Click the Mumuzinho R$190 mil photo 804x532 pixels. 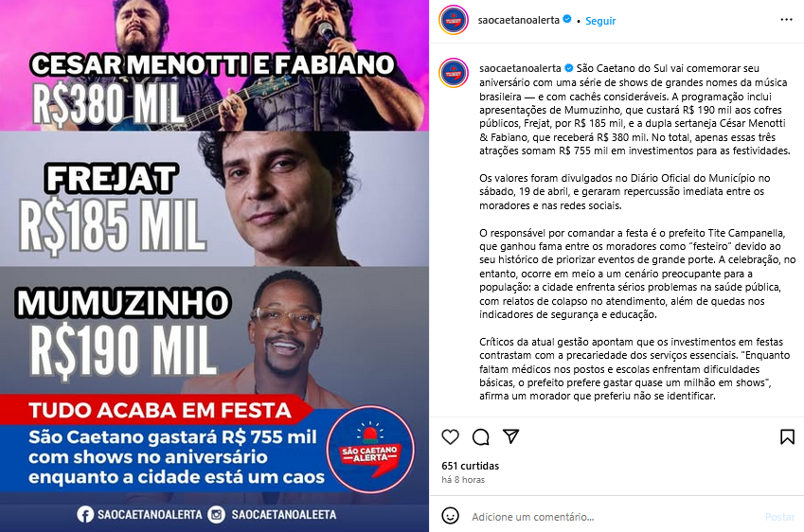pyautogui.click(x=214, y=330)
